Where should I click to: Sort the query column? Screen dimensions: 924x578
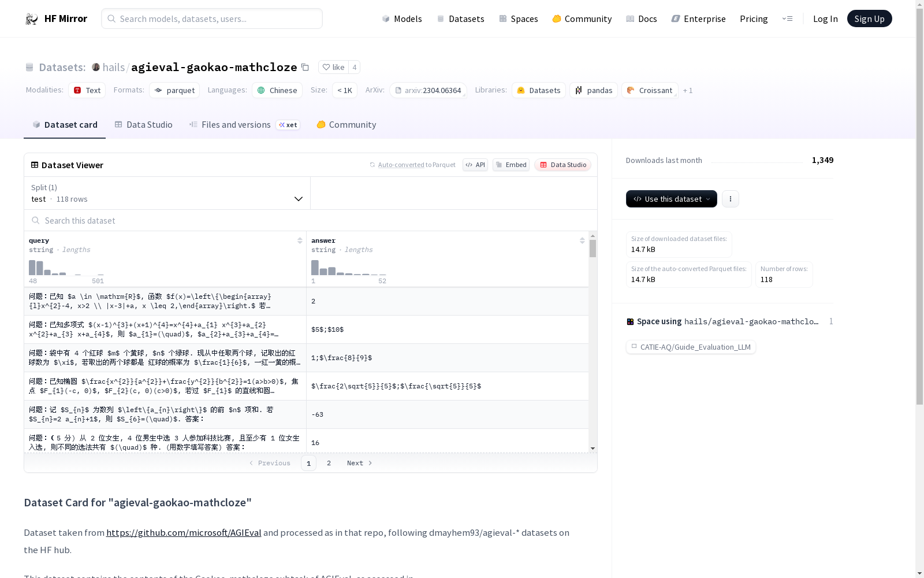tap(300, 240)
